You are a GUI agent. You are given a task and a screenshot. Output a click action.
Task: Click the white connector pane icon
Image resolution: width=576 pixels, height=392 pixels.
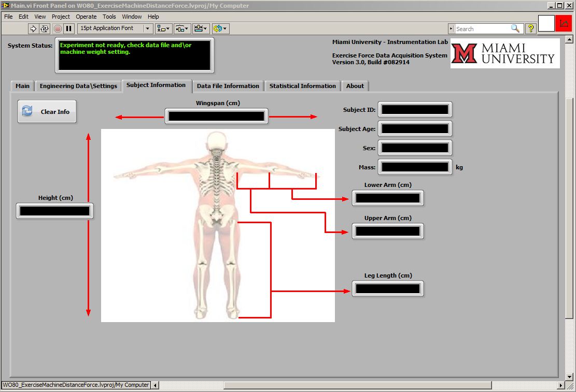pos(546,23)
